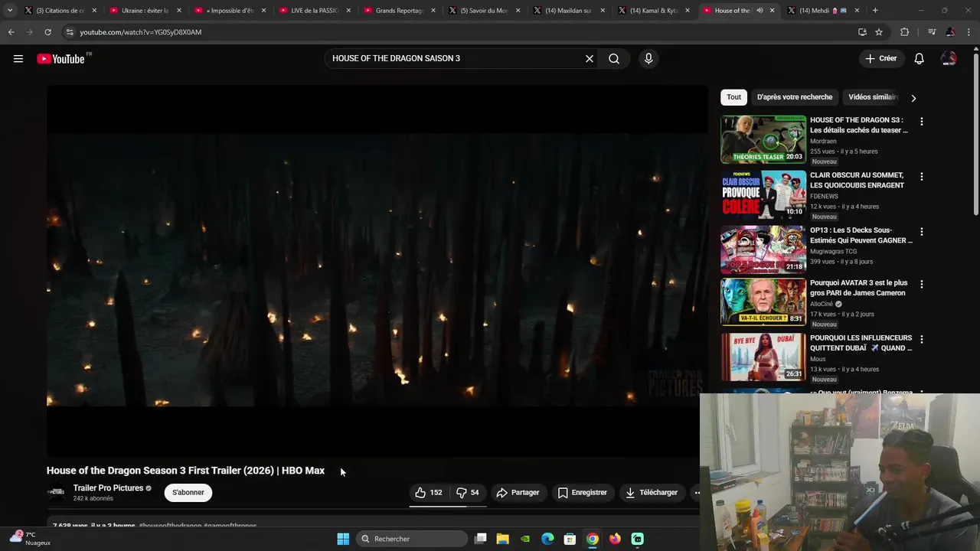Switch to '(14) Maxildan' tab
This screenshot has height=551, width=980.
pos(568,11)
